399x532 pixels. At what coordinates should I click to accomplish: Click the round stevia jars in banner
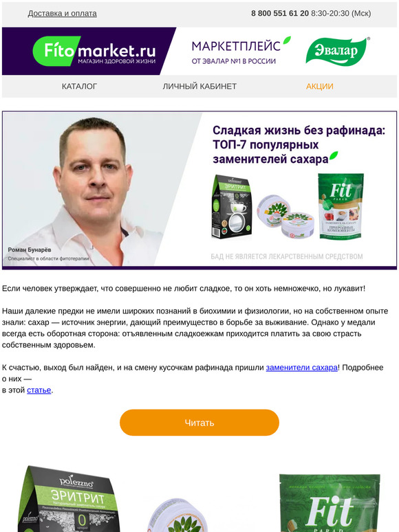point(285,216)
